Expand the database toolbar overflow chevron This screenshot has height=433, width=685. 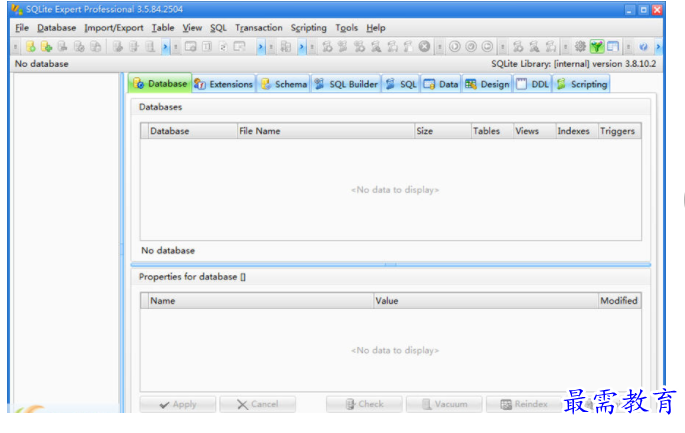pyautogui.click(x=165, y=46)
